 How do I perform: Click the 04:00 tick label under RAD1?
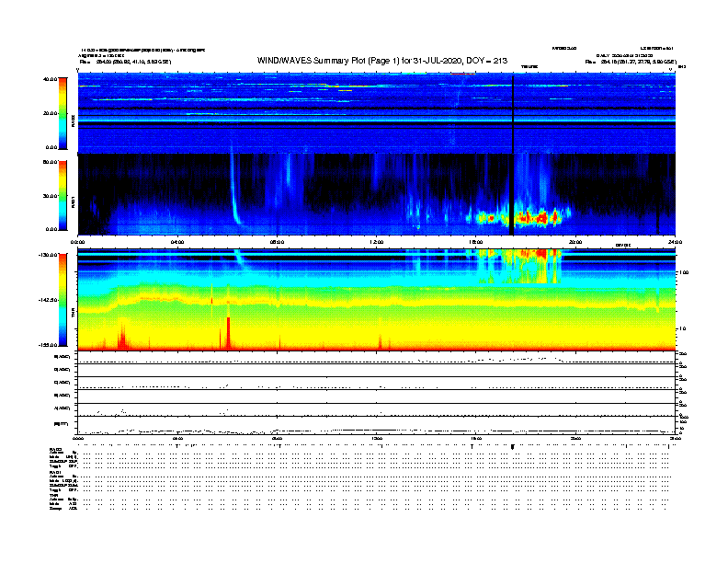(177, 242)
